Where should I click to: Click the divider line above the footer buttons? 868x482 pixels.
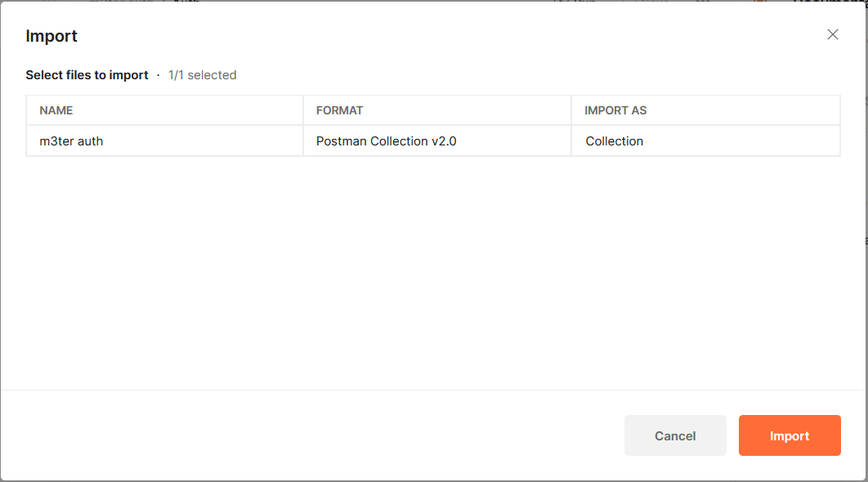pos(433,391)
